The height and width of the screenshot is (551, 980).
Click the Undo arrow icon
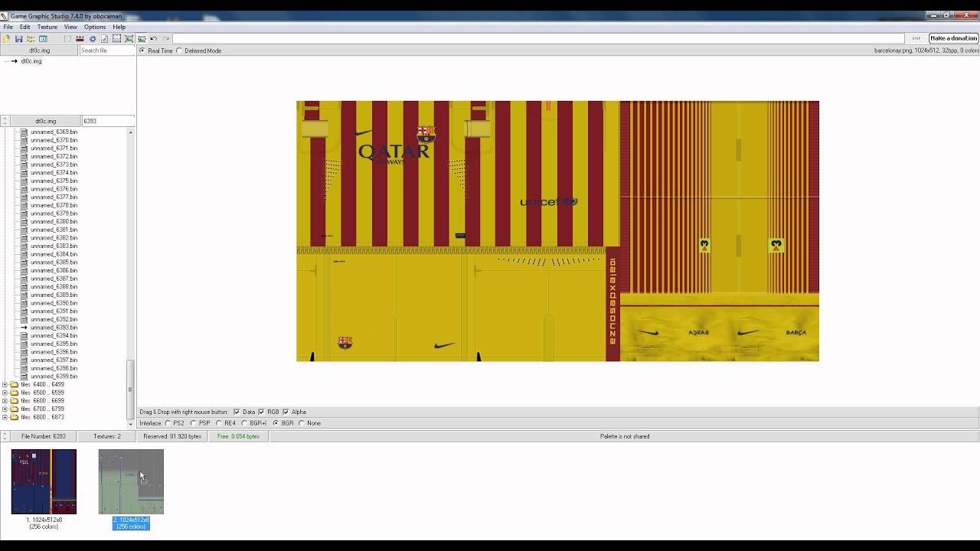click(153, 38)
